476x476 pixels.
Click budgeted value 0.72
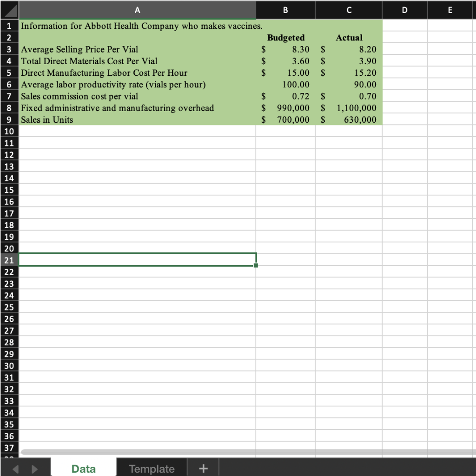[x=285, y=96]
